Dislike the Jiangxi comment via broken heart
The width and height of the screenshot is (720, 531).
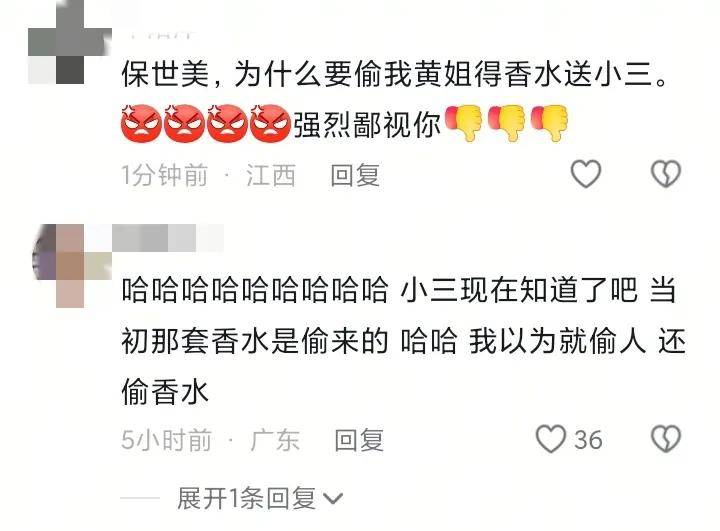(x=665, y=174)
